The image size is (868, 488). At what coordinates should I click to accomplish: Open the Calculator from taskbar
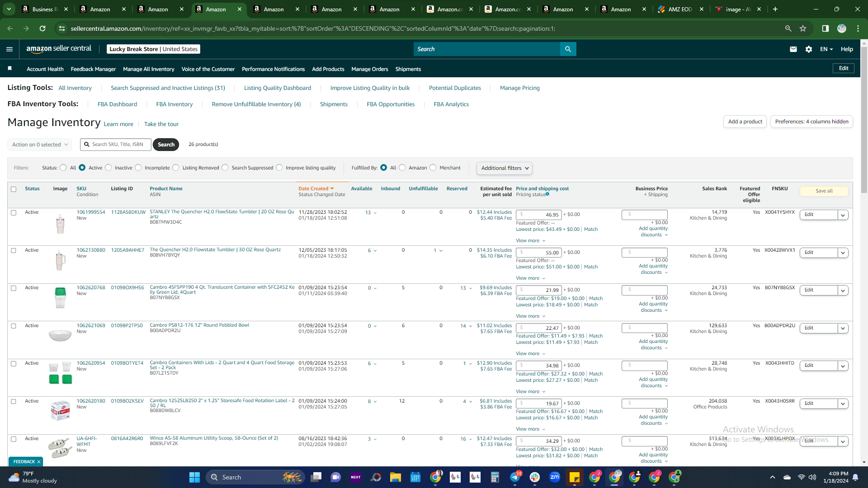[x=495, y=477]
